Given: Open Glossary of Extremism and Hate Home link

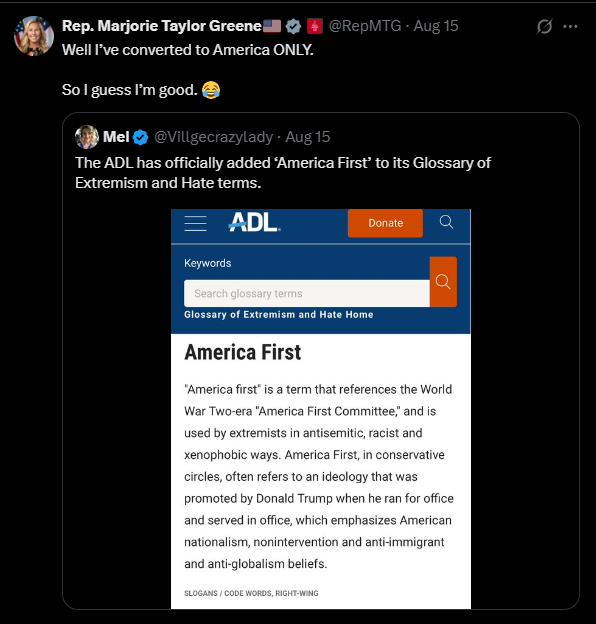Looking at the screenshot, I should 279,314.
